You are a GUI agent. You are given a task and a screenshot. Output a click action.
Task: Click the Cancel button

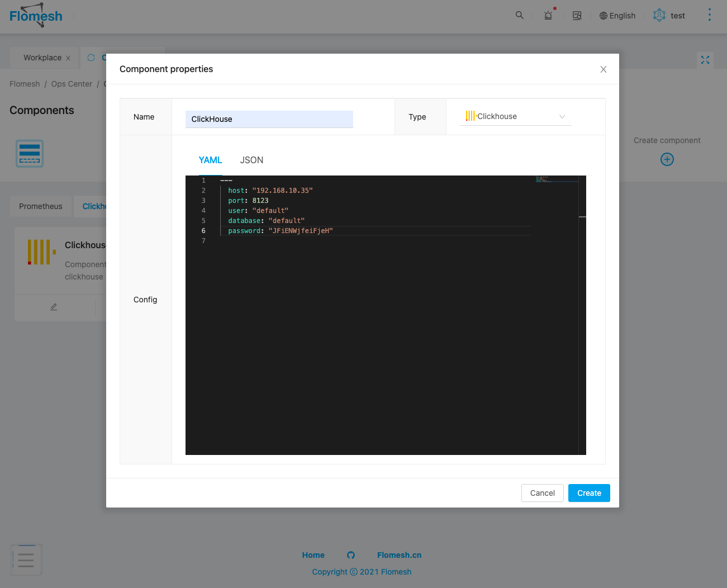[542, 493]
